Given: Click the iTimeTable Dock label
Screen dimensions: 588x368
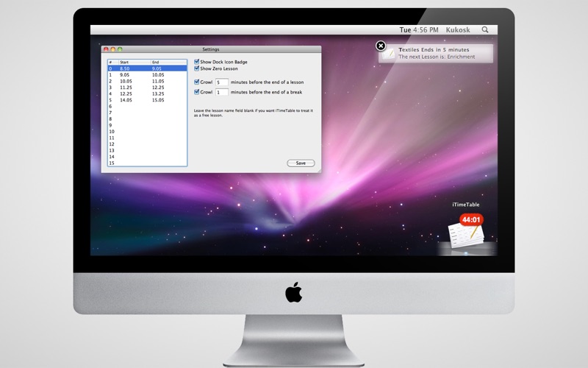Looking at the screenshot, I should [466, 205].
